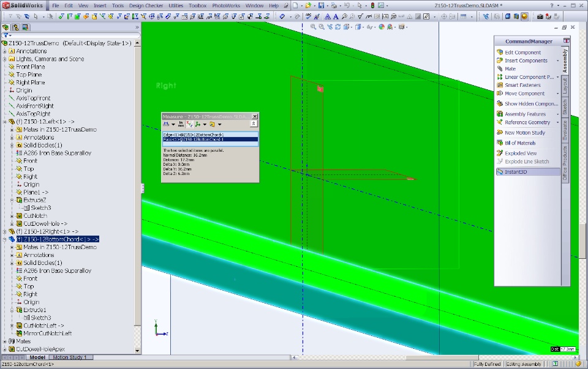Open the PhotoWorks menu
Screen dimensions: 588x369
(226, 6)
